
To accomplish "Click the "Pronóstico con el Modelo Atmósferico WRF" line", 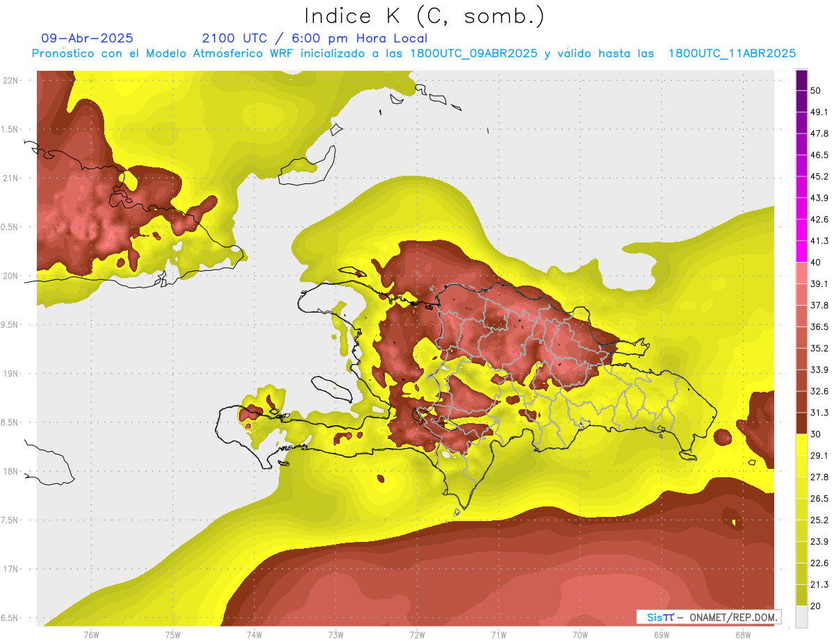I will pos(414,53).
